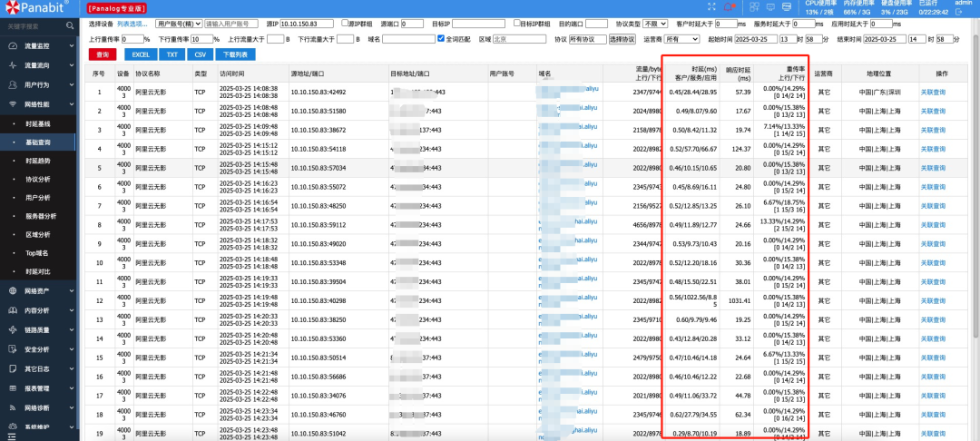Image resolution: width=980 pixels, height=441 pixels.
Task: Click the 内容分析 book icon
Action: pyautogui.click(x=13, y=309)
